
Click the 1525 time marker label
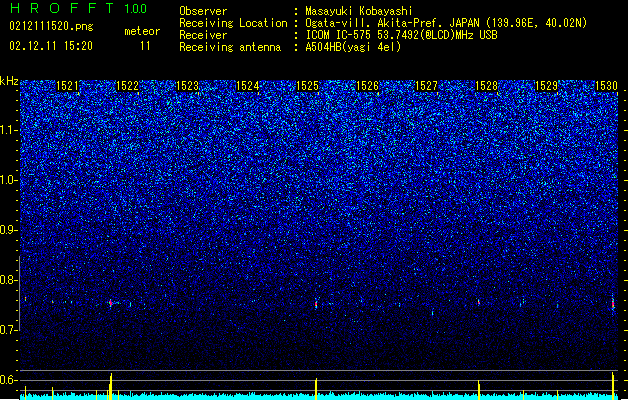[307, 86]
